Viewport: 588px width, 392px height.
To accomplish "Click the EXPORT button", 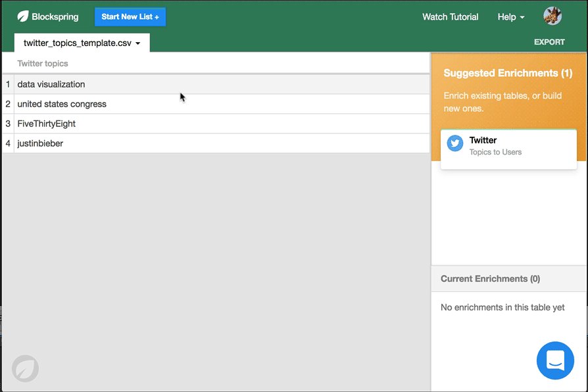I will (549, 42).
